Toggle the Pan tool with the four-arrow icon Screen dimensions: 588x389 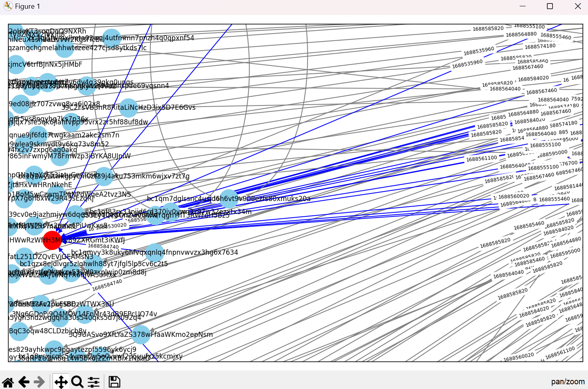(x=61, y=382)
